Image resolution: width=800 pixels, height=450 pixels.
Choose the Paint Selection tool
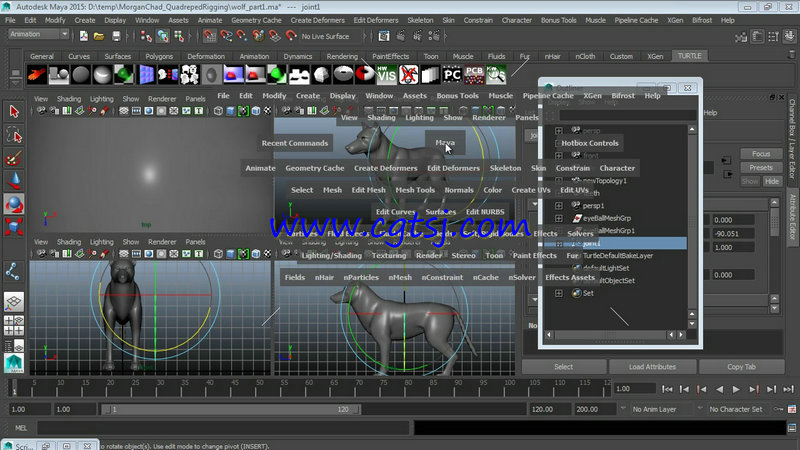click(14, 159)
